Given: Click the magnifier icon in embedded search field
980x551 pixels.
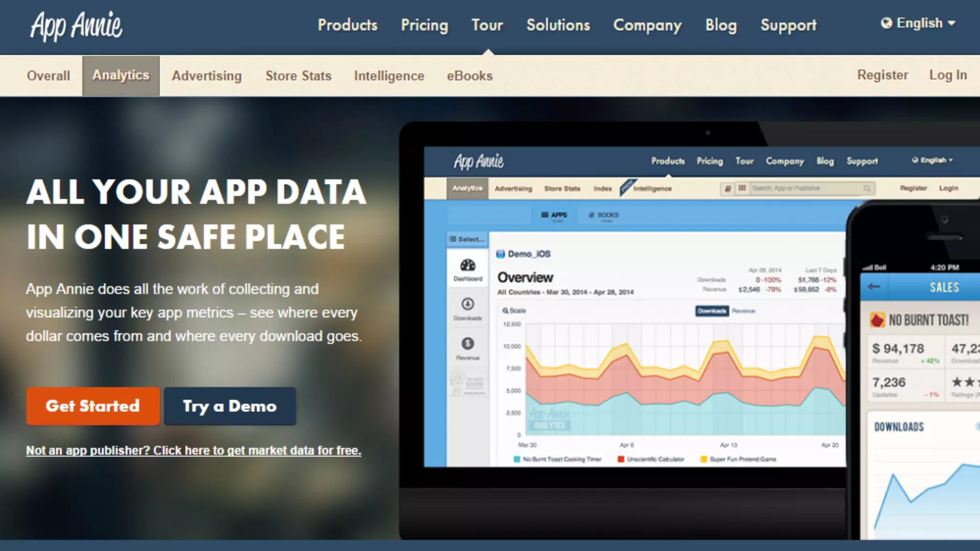Looking at the screenshot, I should tap(867, 188).
